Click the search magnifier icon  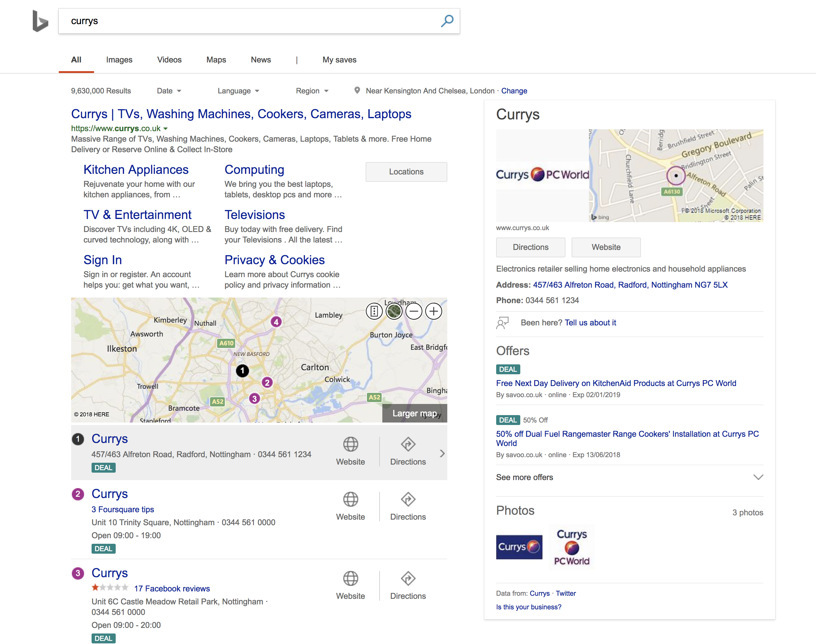447,21
